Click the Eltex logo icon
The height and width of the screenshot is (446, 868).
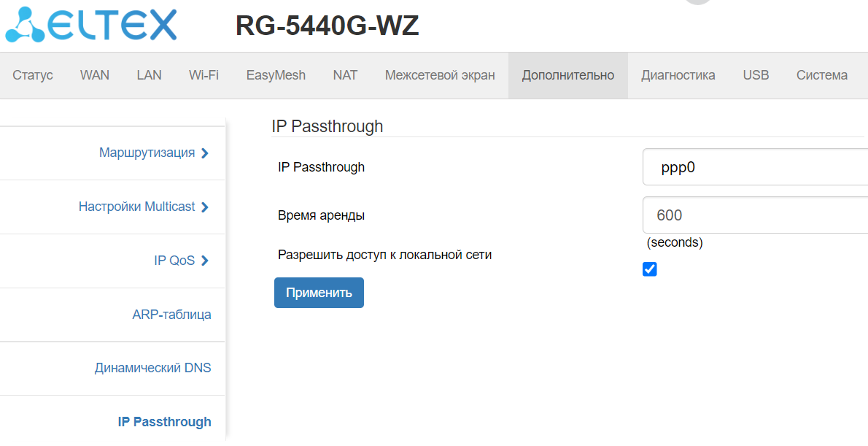[26, 26]
